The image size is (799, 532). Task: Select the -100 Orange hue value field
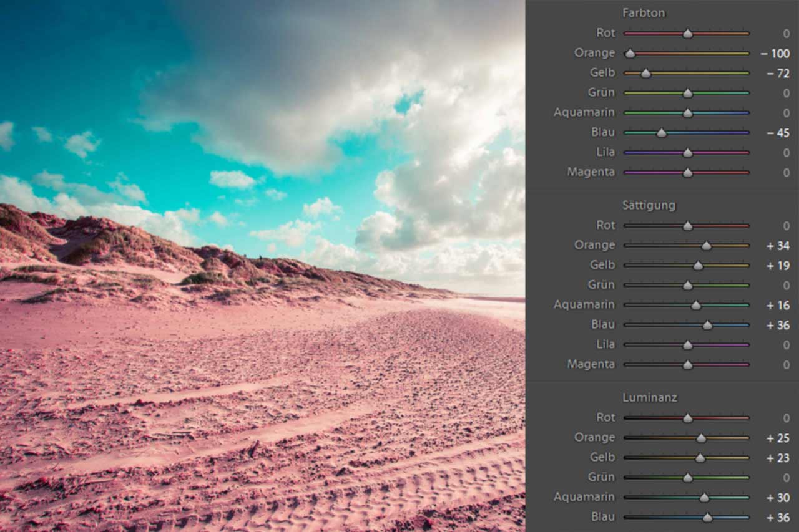(775, 54)
